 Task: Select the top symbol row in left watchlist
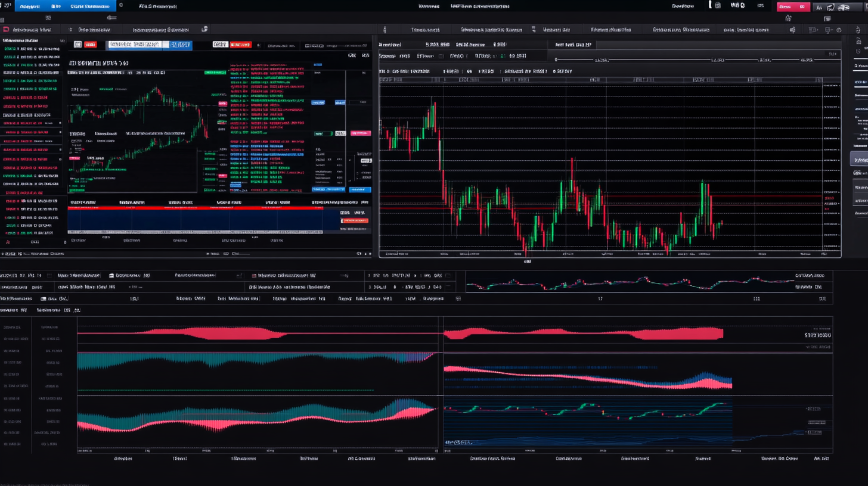[x=31, y=49]
